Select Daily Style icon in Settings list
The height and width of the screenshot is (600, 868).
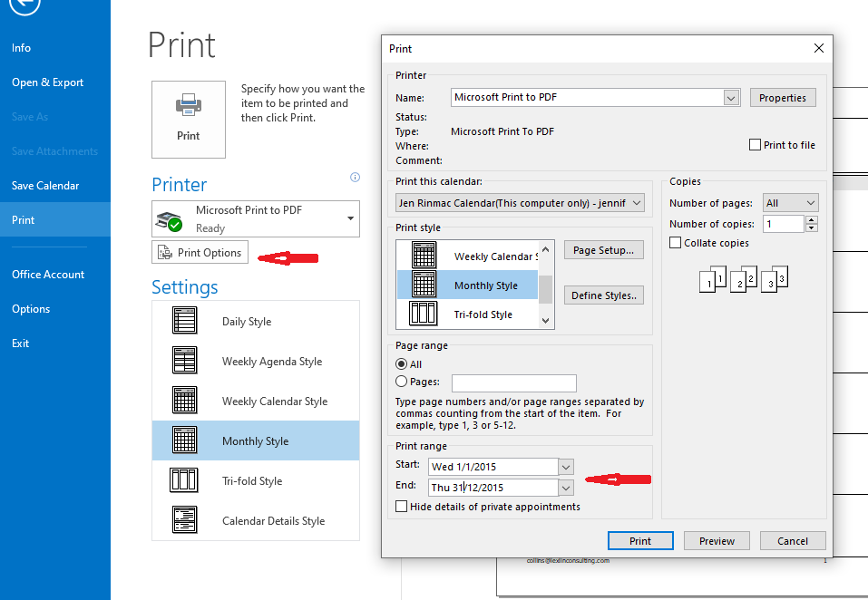tap(184, 321)
